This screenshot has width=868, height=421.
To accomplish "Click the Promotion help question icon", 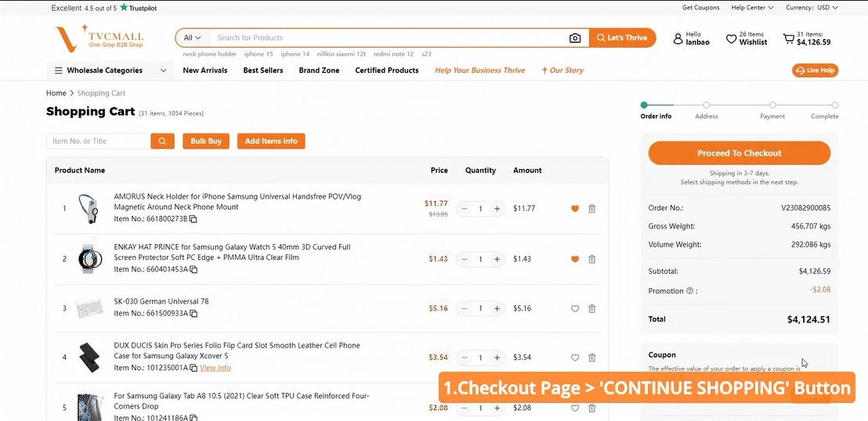I will (689, 291).
